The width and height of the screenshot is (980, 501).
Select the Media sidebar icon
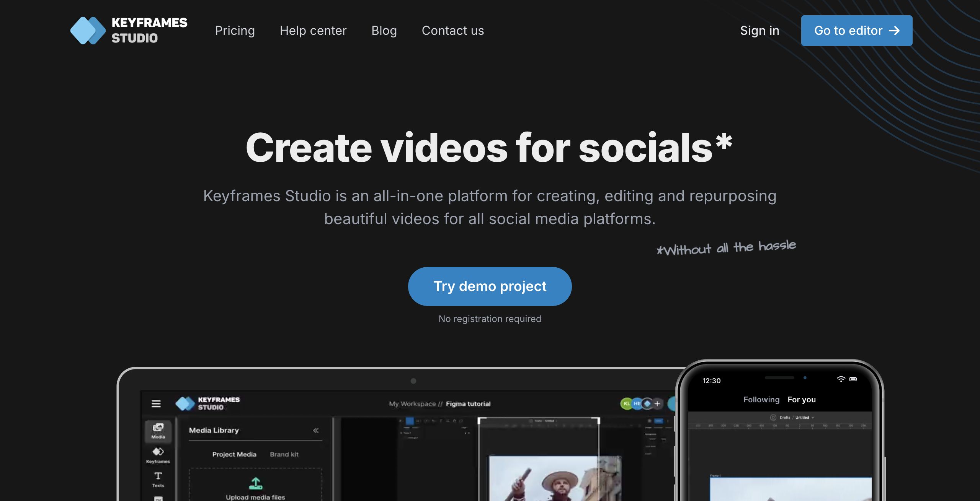(158, 431)
